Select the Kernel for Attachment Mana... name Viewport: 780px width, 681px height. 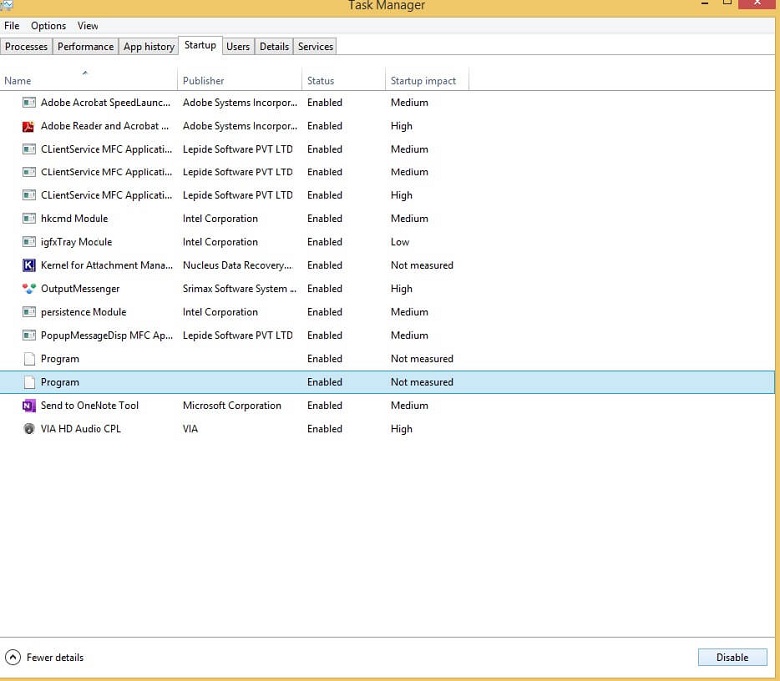click(x=107, y=265)
